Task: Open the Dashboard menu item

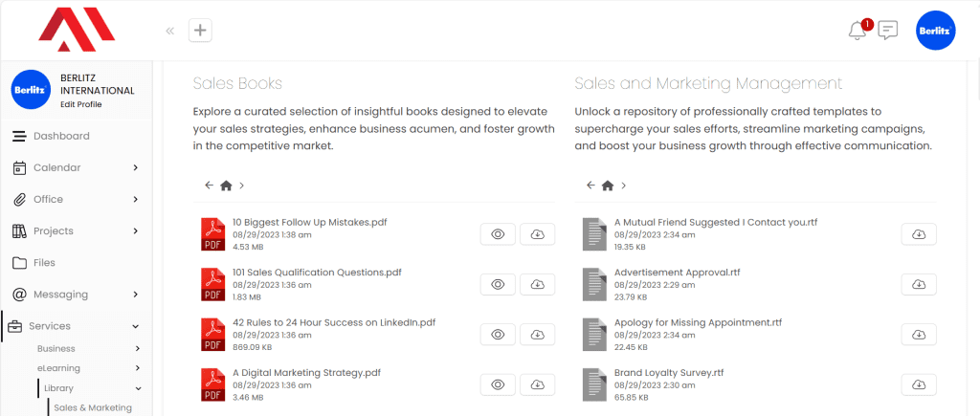Action: 61,136
